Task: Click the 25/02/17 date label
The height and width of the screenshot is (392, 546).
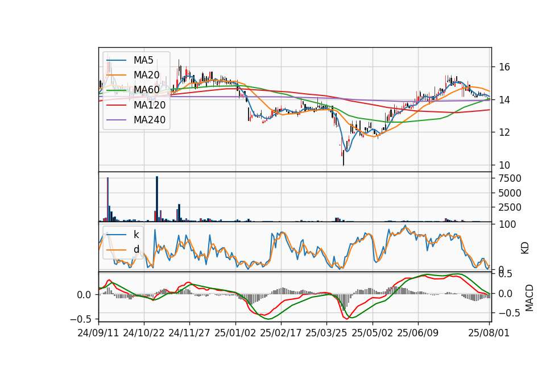Action: [280, 333]
